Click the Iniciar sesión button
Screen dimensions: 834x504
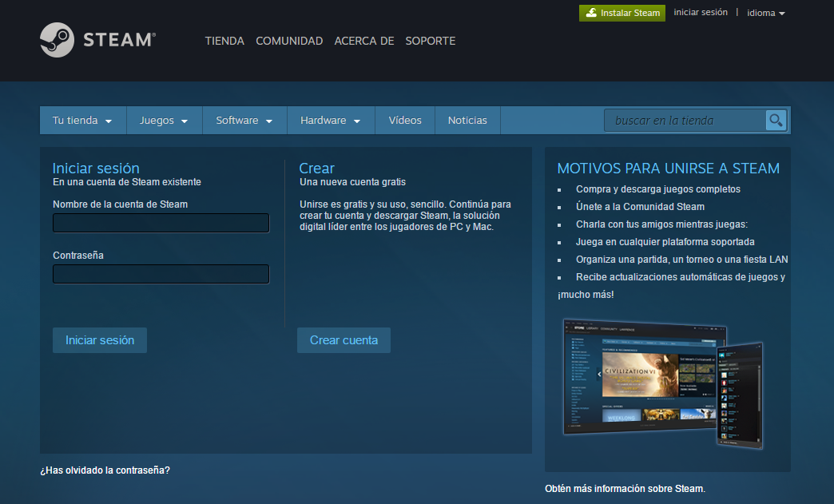pyautogui.click(x=99, y=339)
